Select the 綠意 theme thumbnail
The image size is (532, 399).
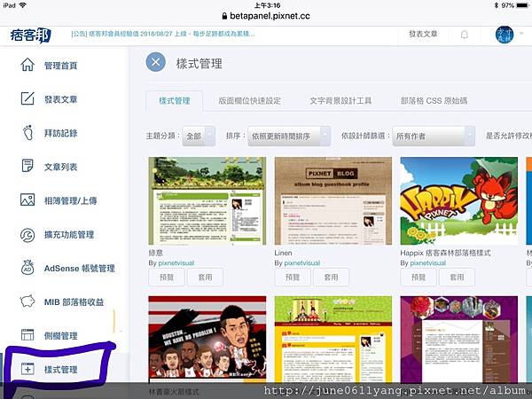pos(207,201)
